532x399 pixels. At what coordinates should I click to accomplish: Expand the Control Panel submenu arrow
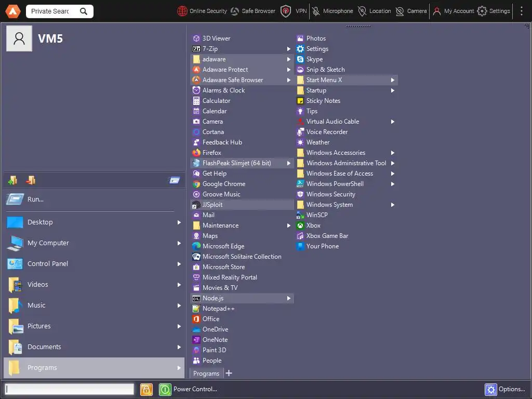pos(179,264)
